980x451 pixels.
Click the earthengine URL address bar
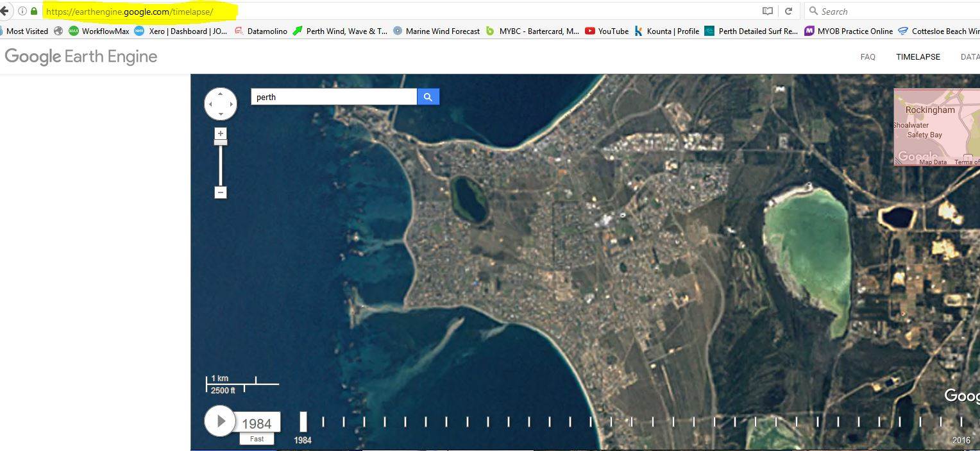tap(385, 11)
